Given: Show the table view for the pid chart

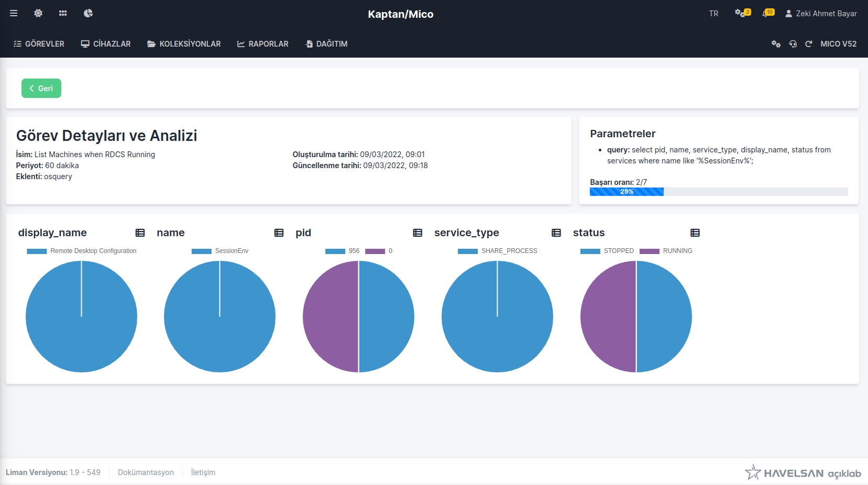Looking at the screenshot, I should 417,233.
